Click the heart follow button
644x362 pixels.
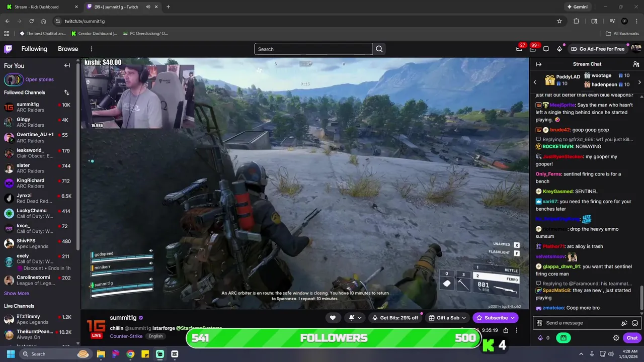333,318
